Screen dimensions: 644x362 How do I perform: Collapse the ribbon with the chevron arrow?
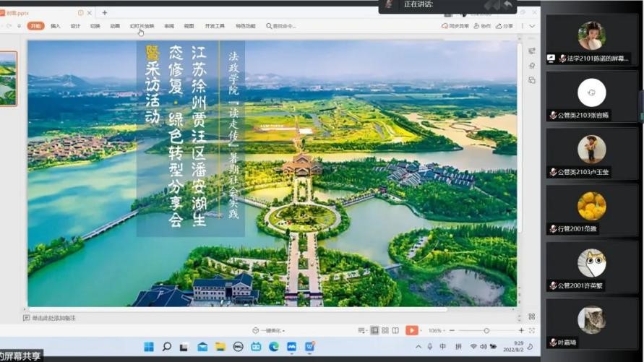coord(532,26)
